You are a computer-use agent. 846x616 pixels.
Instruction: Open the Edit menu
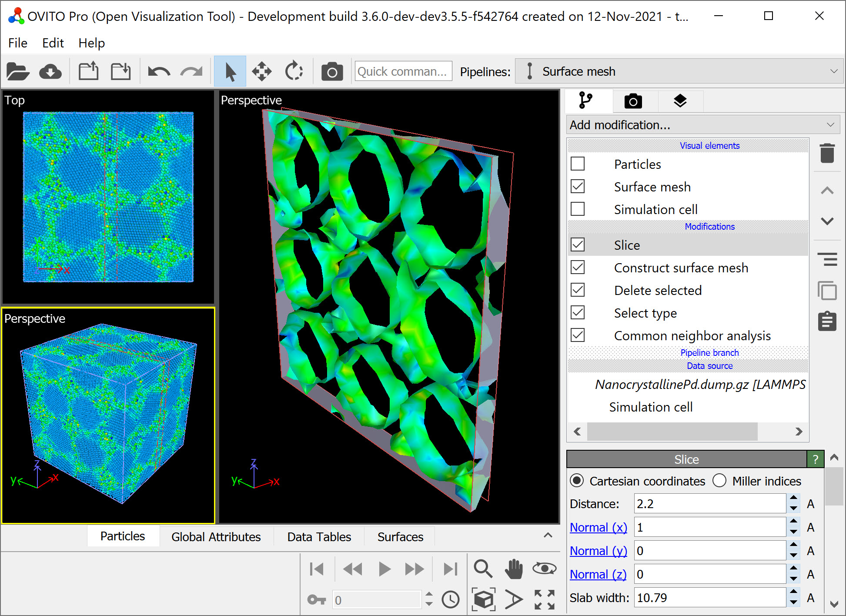click(x=53, y=43)
